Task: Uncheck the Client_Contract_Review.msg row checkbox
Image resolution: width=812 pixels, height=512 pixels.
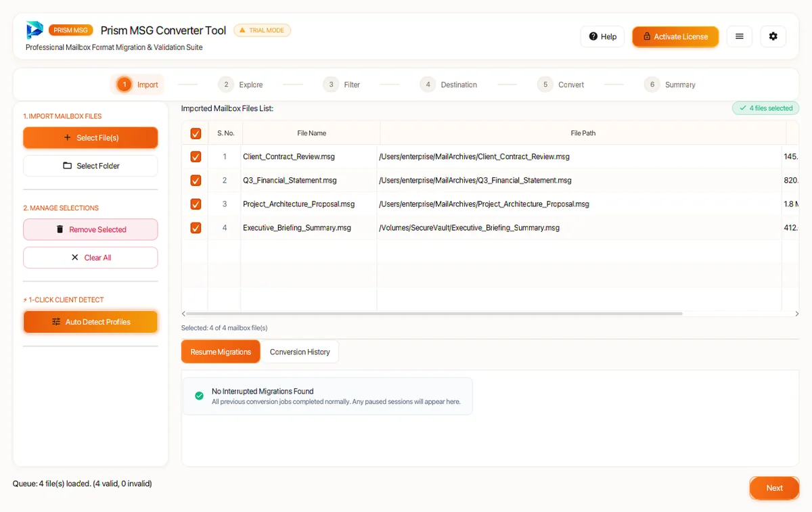Action: tap(196, 157)
